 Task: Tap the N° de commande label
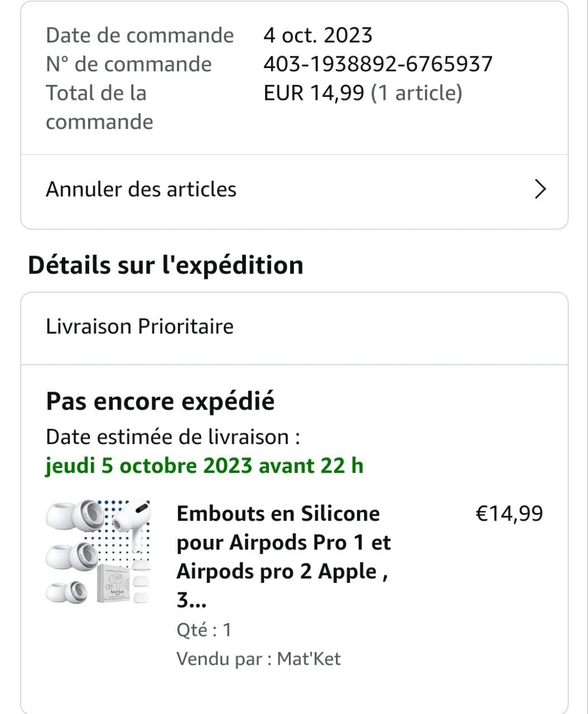(128, 64)
